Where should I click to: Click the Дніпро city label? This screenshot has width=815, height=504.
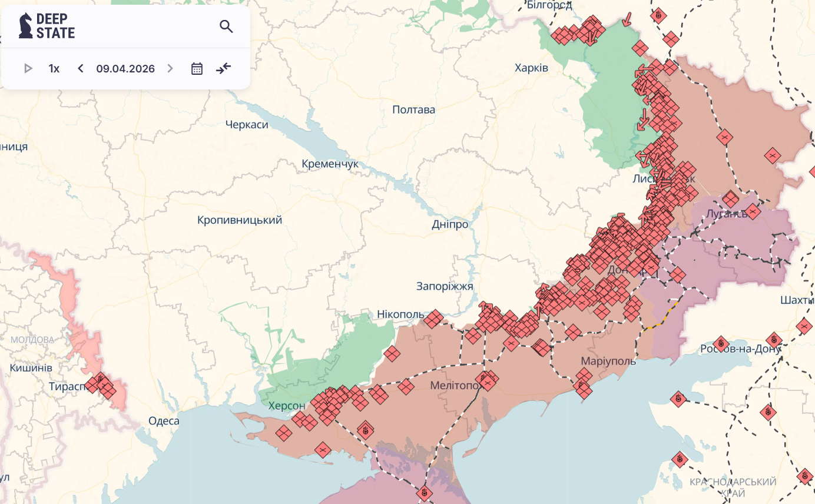450,224
